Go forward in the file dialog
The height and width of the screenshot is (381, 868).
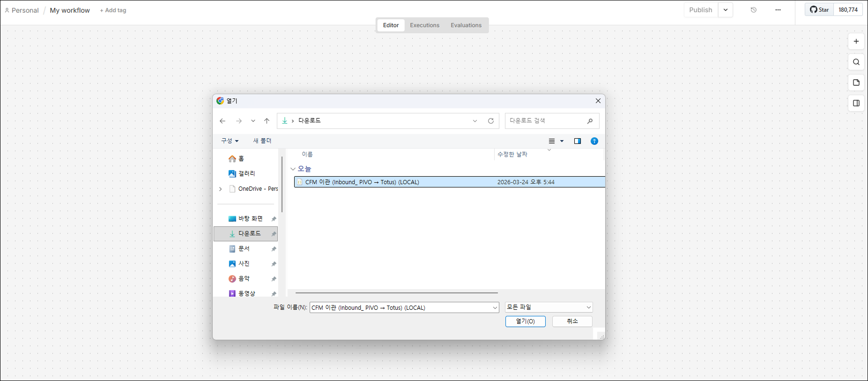click(x=239, y=121)
